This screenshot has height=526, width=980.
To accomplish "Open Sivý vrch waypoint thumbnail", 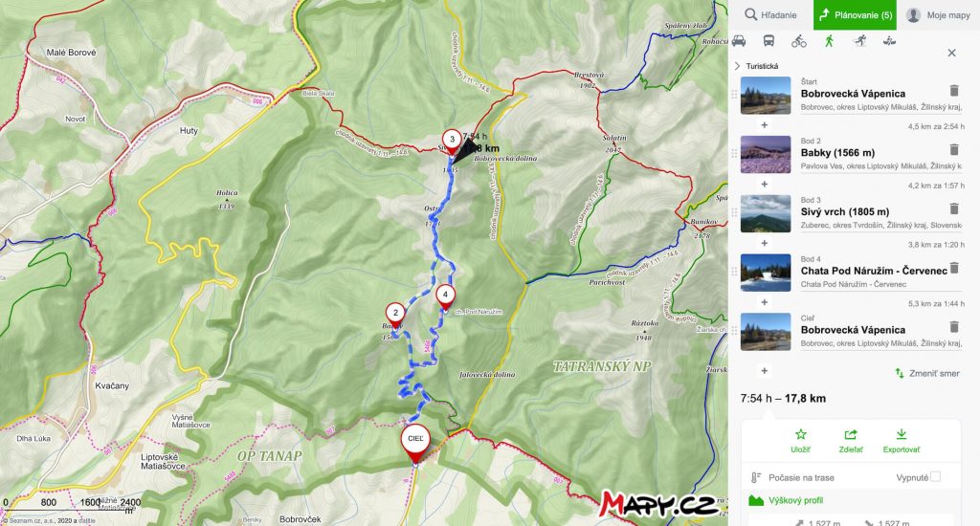I will point(766,213).
